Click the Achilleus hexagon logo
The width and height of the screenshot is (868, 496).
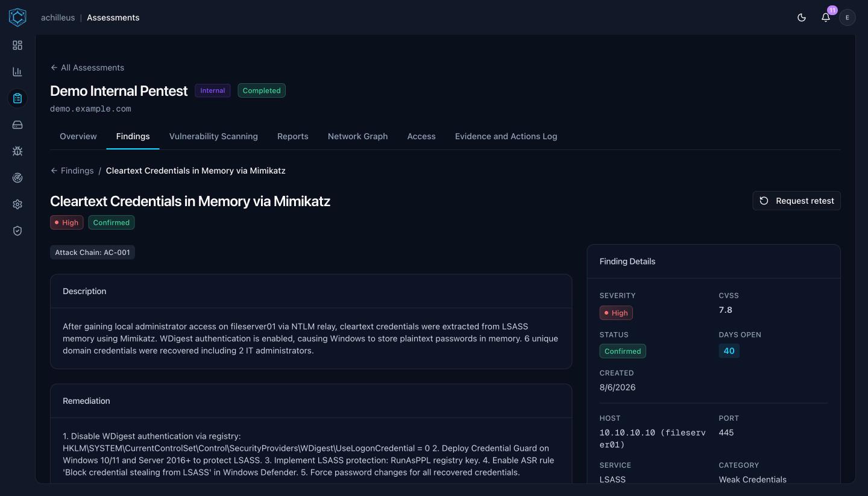tap(17, 17)
